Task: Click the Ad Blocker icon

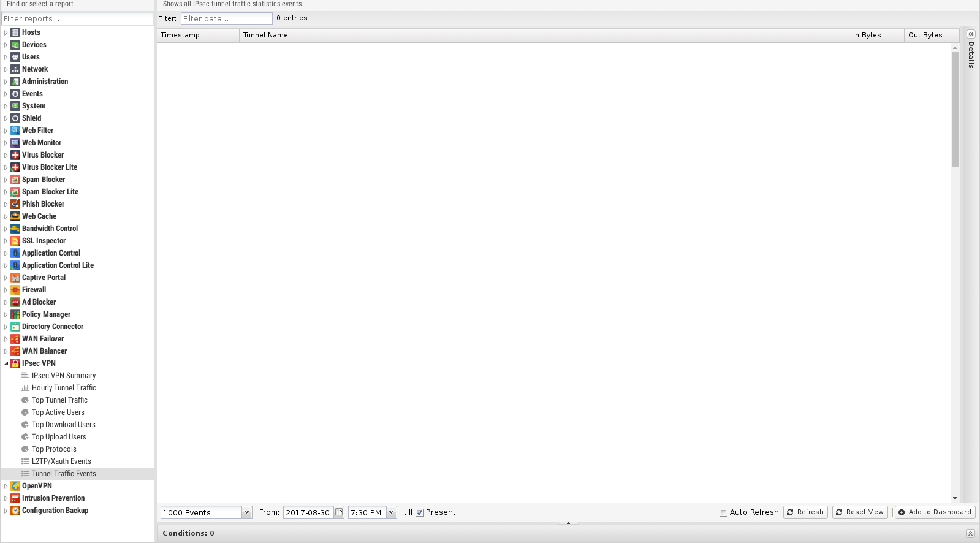Action: [15, 302]
